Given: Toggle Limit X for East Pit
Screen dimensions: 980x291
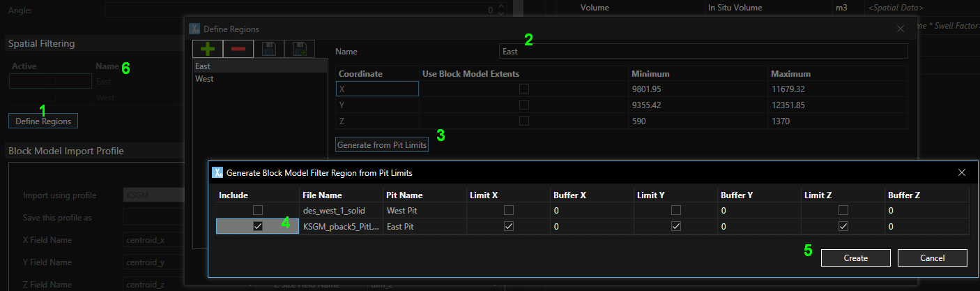Looking at the screenshot, I should pos(509,226).
